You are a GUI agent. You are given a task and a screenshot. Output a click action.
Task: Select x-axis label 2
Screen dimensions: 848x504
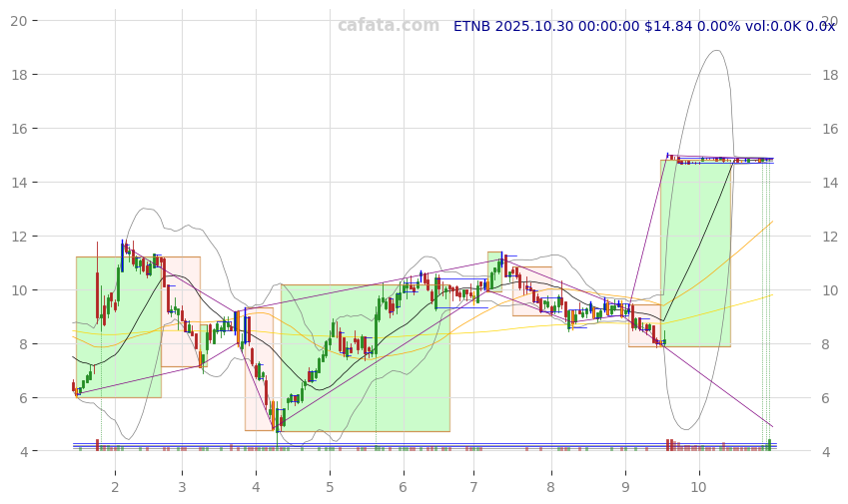pos(115,487)
